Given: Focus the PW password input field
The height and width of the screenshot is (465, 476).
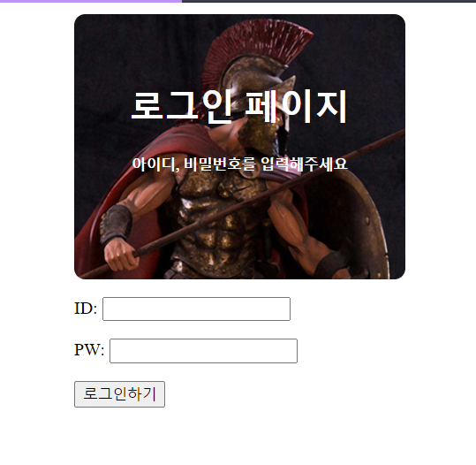Looking at the screenshot, I should pos(203,351).
